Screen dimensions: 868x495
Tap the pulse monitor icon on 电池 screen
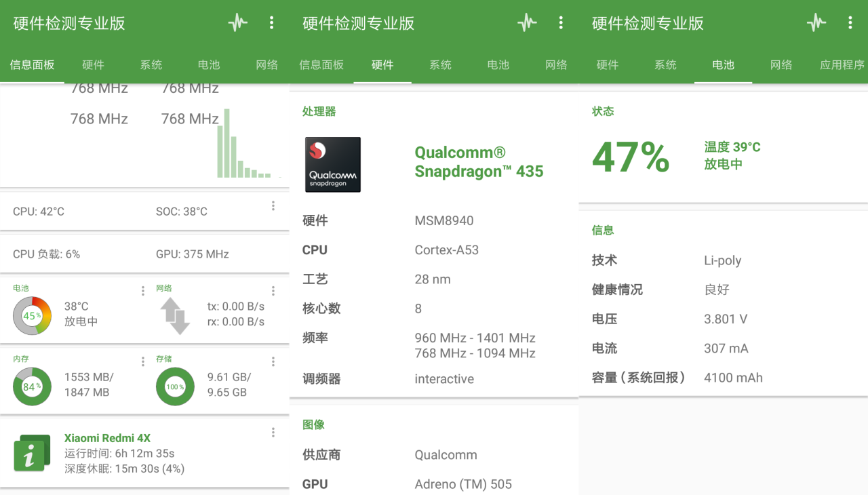coord(816,23)
